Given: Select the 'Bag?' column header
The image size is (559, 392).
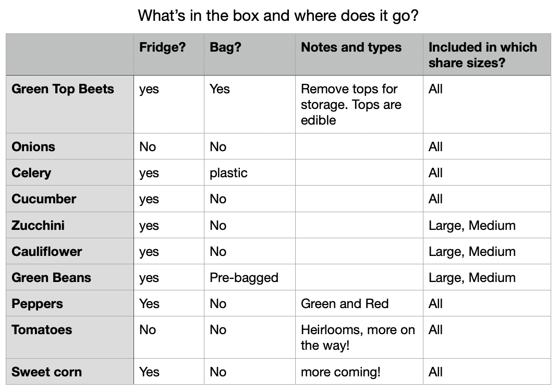Looking at the screenshot, I should pyautogui.click(x=225, y=47).
